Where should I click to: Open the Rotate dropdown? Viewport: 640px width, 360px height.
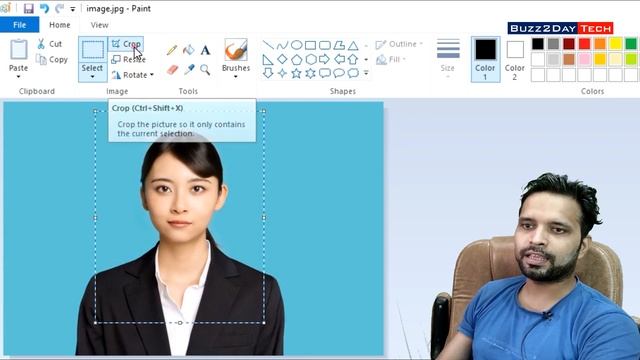pyautogui.click(x=133, y=75)
